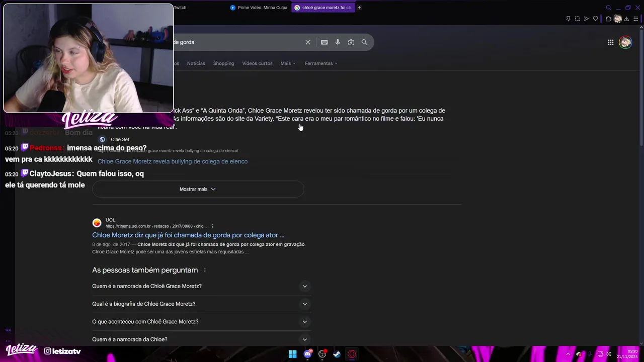Open the Notícias search filter
This screenshot has height=362, width=644.
click(196, 63)
